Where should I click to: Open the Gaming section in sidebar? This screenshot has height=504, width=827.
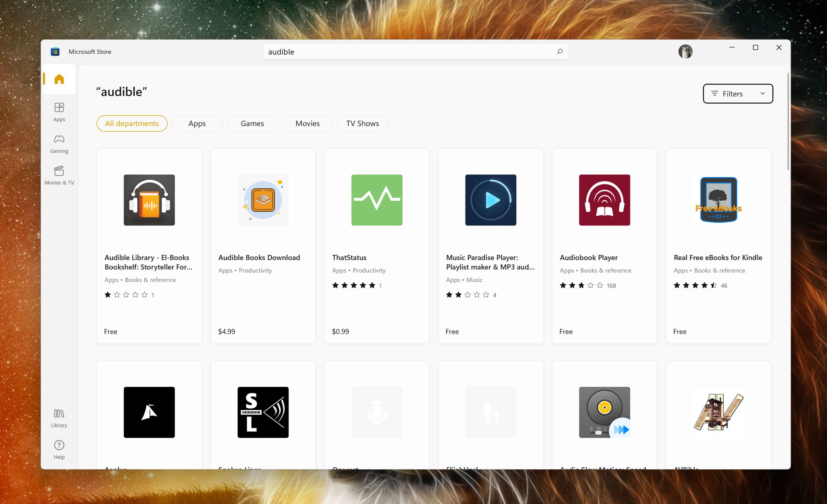point(59,144)
